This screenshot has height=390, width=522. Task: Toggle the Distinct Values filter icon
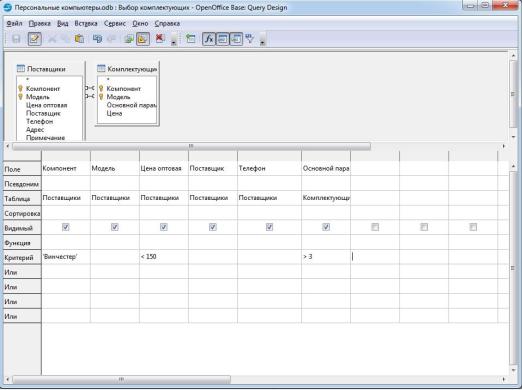coord(250,39)
